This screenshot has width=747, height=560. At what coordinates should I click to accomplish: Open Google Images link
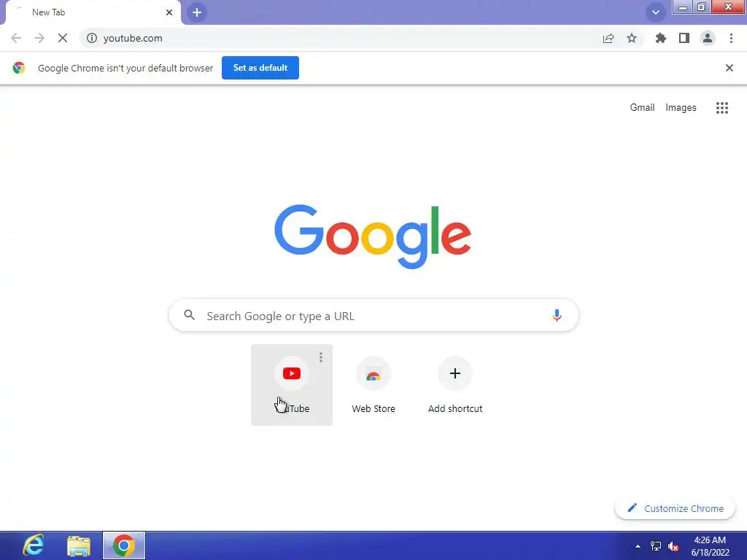click(681, 108)
